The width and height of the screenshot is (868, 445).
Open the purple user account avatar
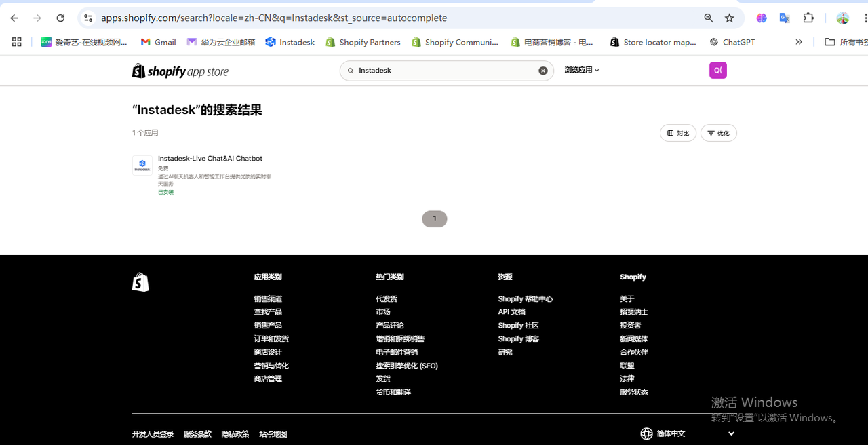(717, 70)
